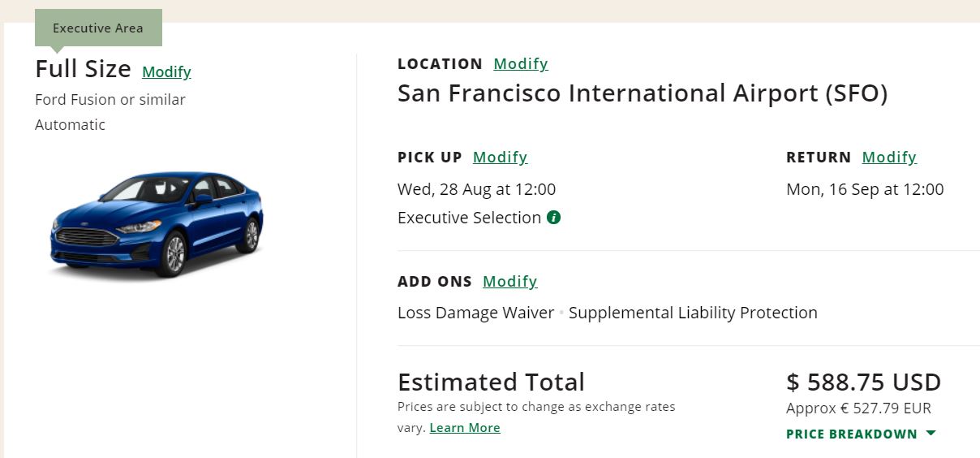
Task: Modify the pick up date
Action: pyautogui.click(x=500, y=158)
